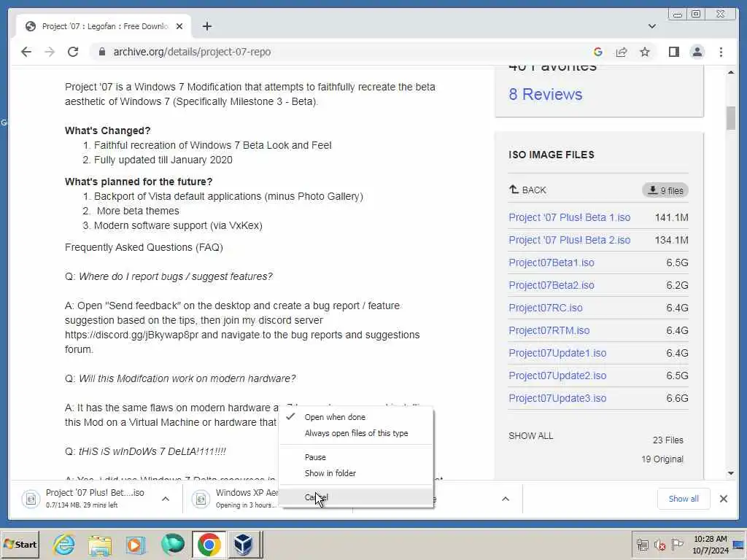Open the side panel icon
Screen dimensions: 747x560
tap(673, 52)
